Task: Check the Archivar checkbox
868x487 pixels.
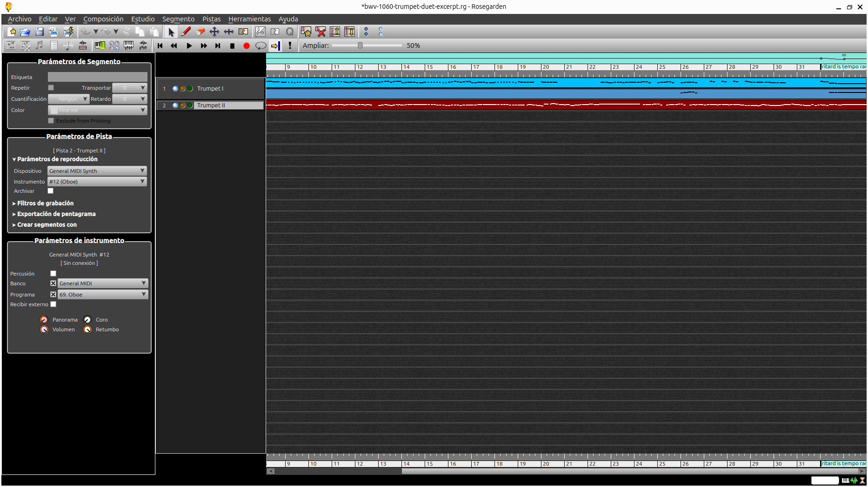Action: click(51, 191)
